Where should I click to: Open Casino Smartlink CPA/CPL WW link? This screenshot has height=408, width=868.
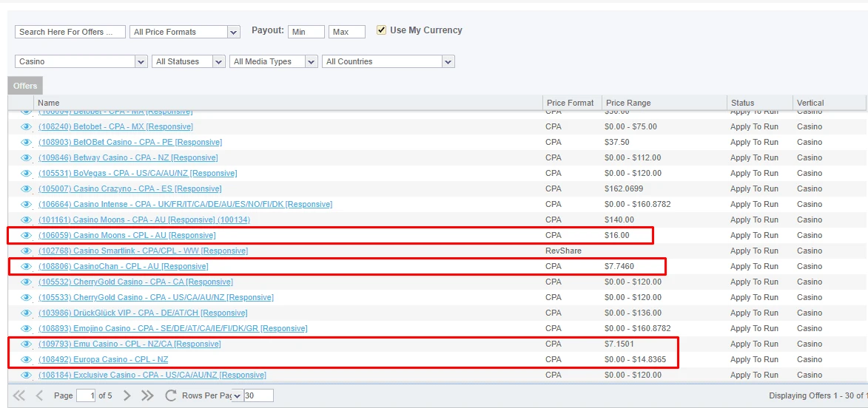click(143, 251)
